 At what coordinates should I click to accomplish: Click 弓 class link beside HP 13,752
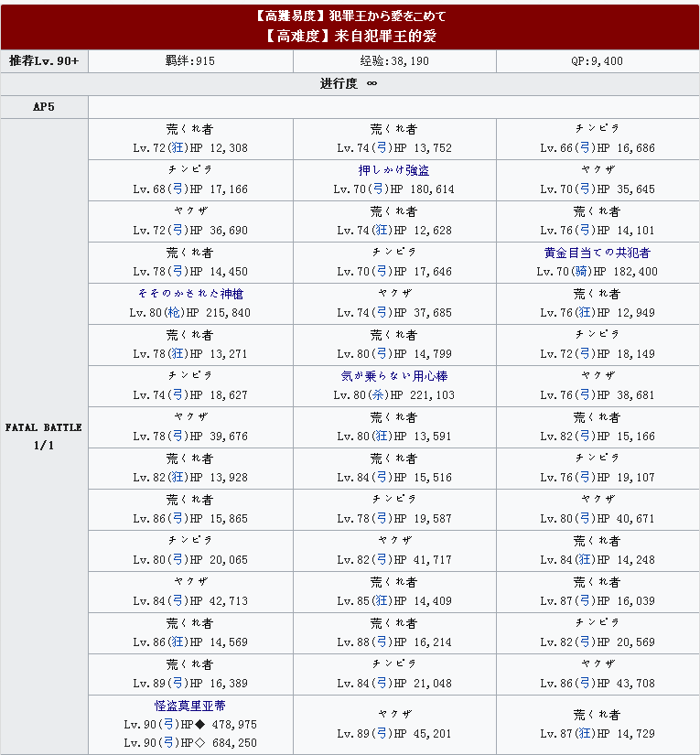coord(382,148)
